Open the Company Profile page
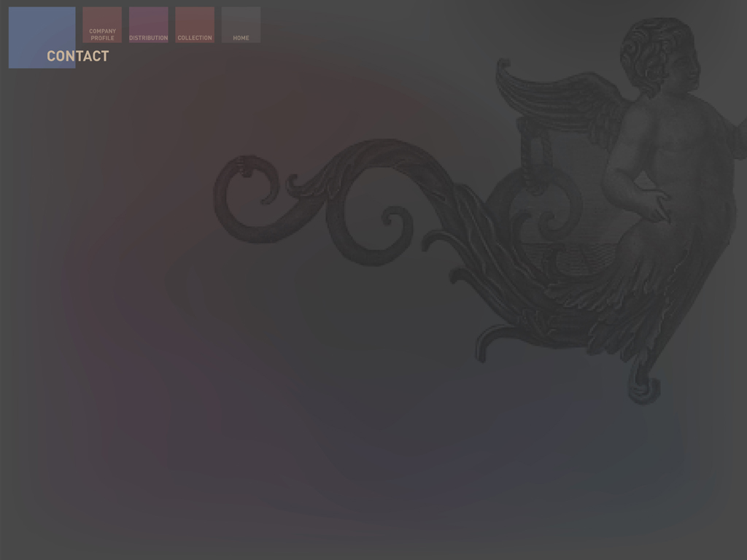 [102, 26]
